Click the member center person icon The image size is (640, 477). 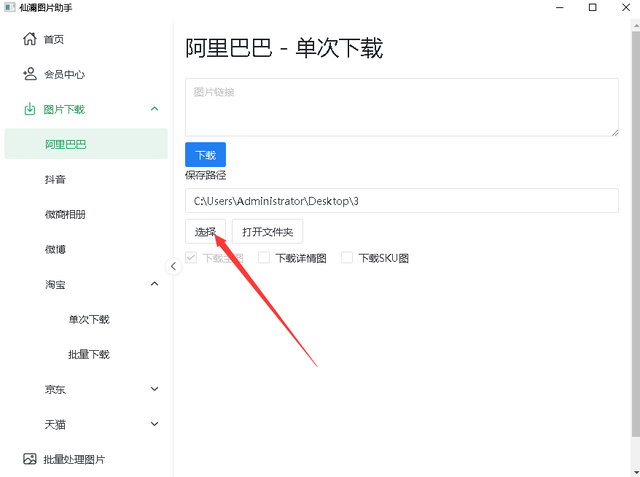tap(29, 74)
